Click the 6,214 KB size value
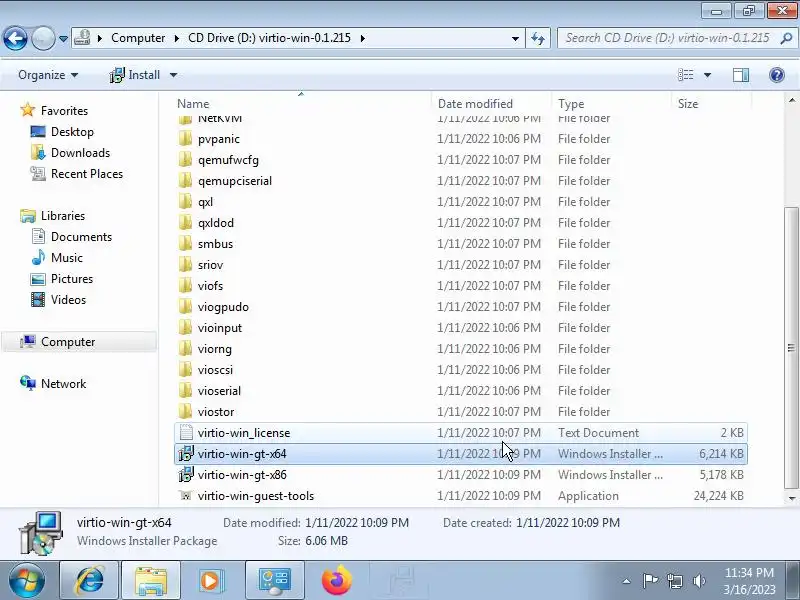 click(x=721, y=454)
